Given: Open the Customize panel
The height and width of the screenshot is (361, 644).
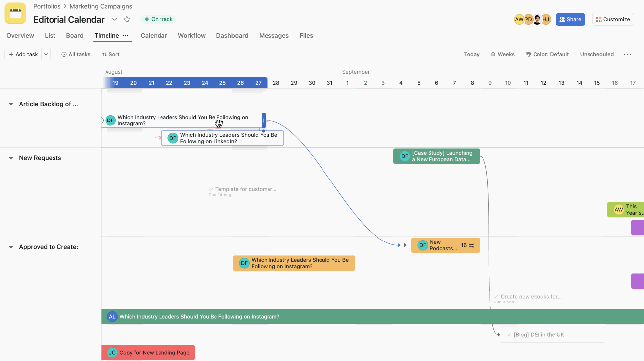Looking at the screenshot, I should (x=613, y=19).
